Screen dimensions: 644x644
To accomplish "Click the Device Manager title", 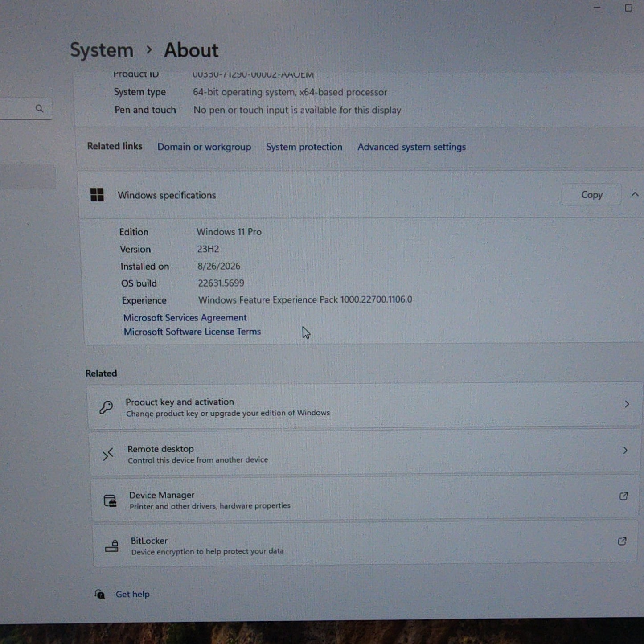I will coord(162,495).
